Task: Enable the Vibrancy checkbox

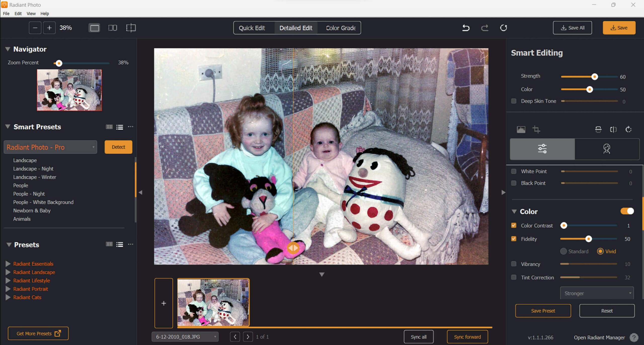Action: 514,264
